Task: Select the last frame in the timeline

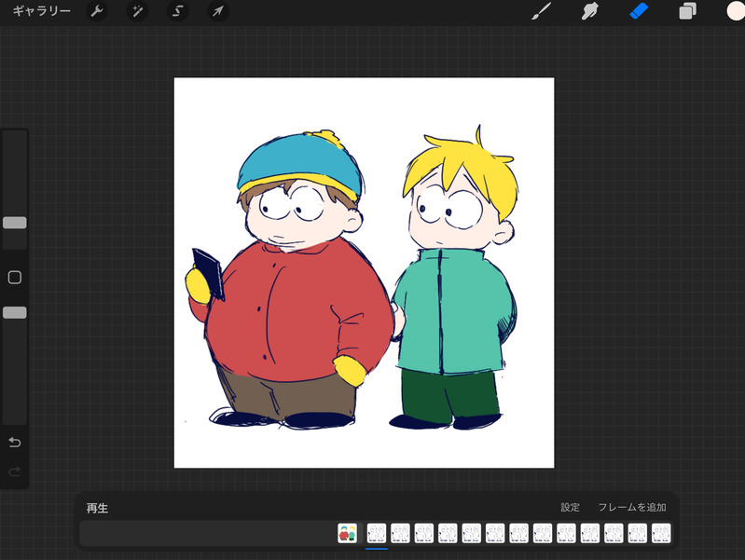Action: click(x=661, y=533)
